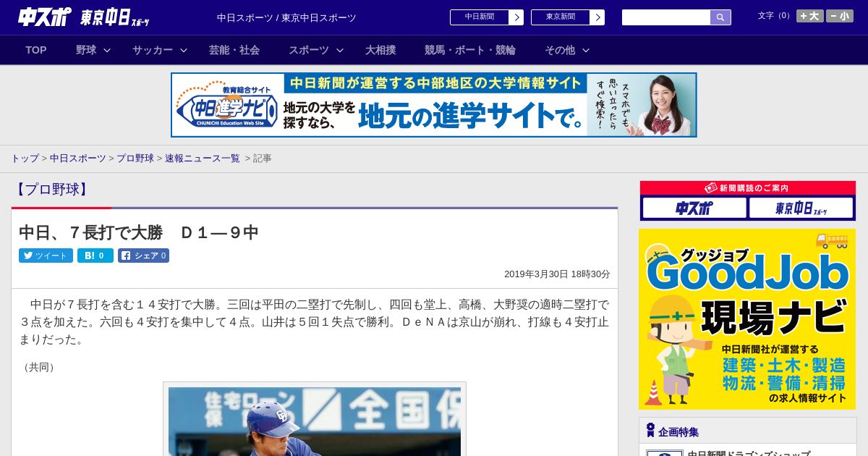Click the 【プロ野球】 category heading
The image size is (868, 456).
(51, 190)
